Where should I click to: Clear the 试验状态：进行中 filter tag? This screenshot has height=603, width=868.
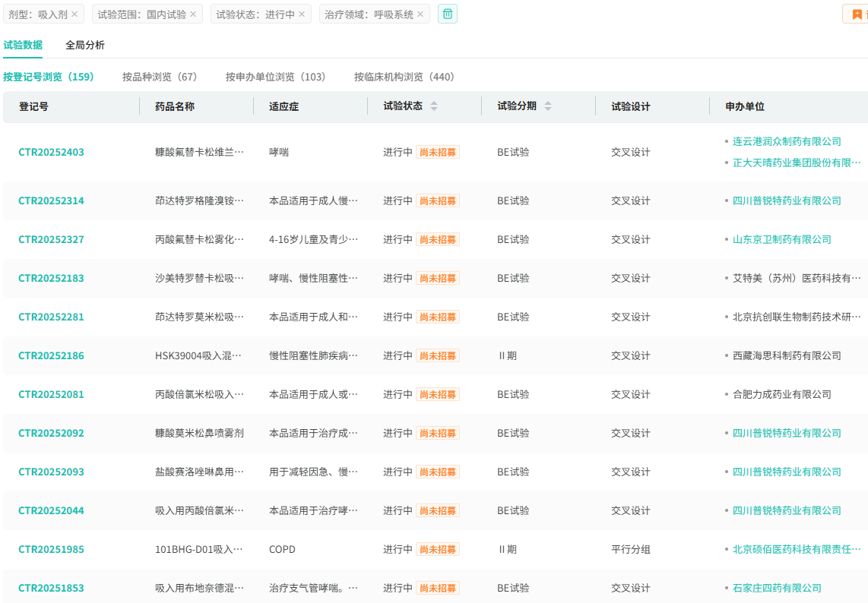point(302,14)
